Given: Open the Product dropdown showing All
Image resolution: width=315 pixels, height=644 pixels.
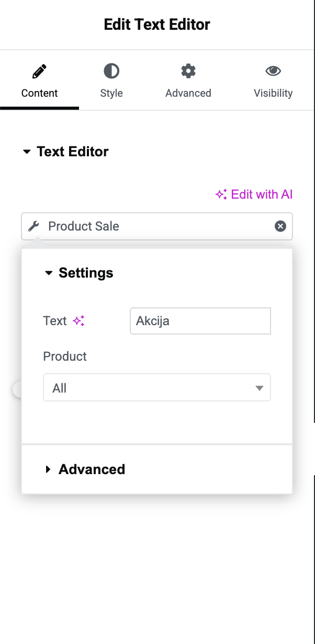Looking at the screenshot, I should [157, 387].
